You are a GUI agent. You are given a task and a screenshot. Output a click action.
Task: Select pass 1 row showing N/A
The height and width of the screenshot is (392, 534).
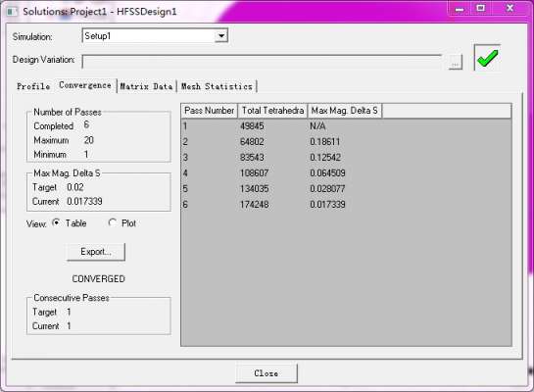pos(346,126)
